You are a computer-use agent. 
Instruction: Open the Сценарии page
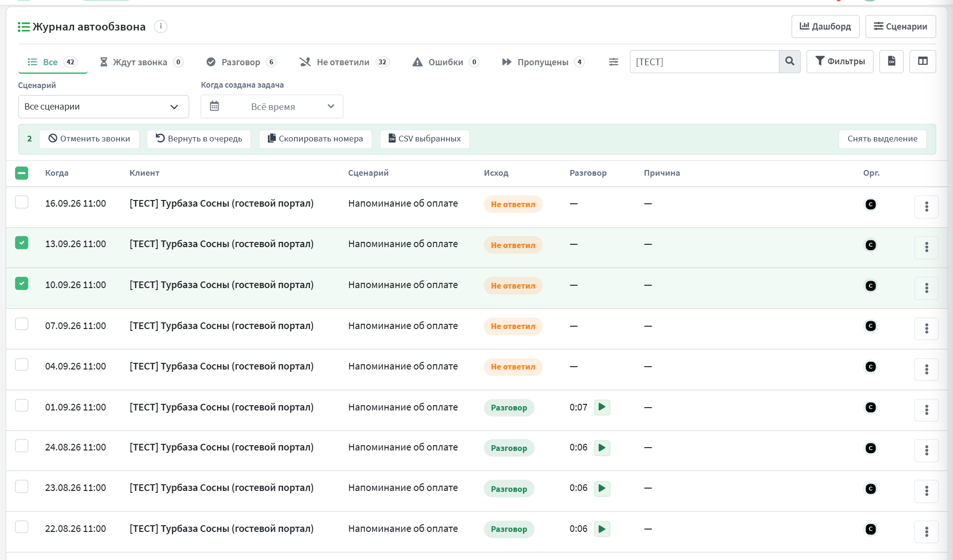click(901, 27)
